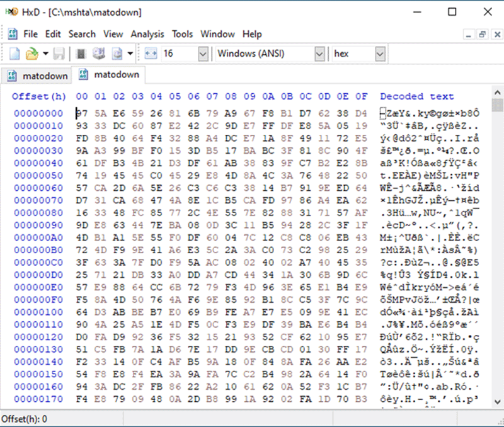Click byte D0 at start of row 00000120
Image resolution: width=504 pixels, height=427 pixels.
(82, 337)
